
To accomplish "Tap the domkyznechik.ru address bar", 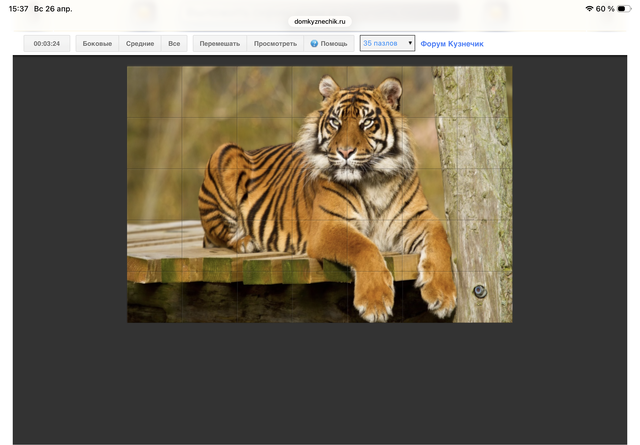I will pyautogui.click(x=320, y=20).
